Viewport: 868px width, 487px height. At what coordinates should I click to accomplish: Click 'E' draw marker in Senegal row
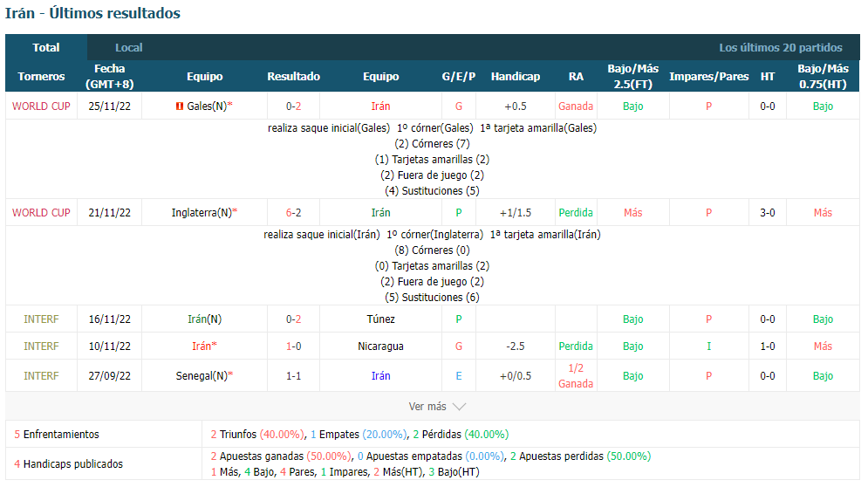[458, 375]
